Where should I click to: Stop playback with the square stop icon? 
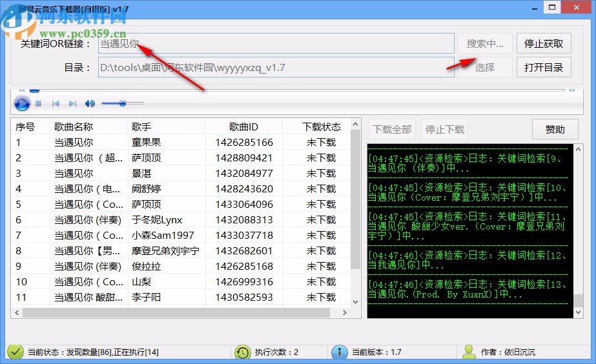click(x=38, y=103)
